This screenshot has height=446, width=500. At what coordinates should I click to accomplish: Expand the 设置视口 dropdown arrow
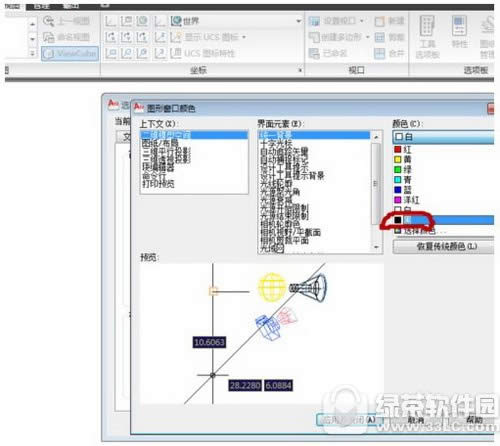[x=362, y=21]
